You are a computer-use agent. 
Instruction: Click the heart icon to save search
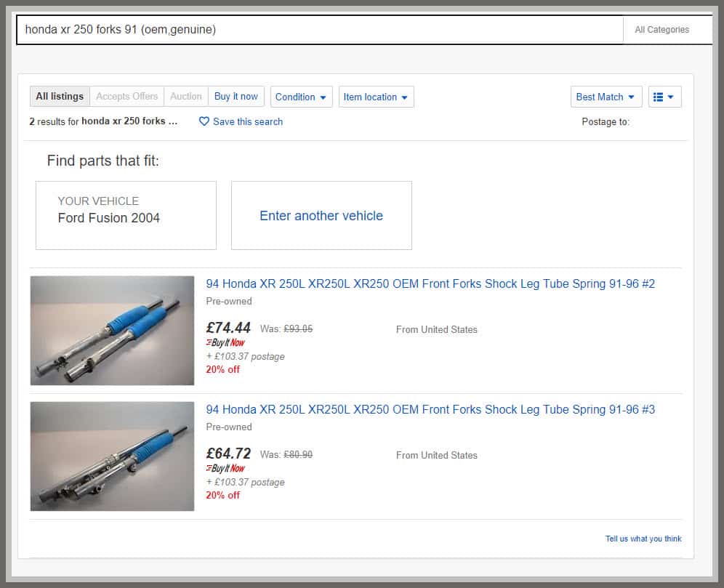click(204, 121)
